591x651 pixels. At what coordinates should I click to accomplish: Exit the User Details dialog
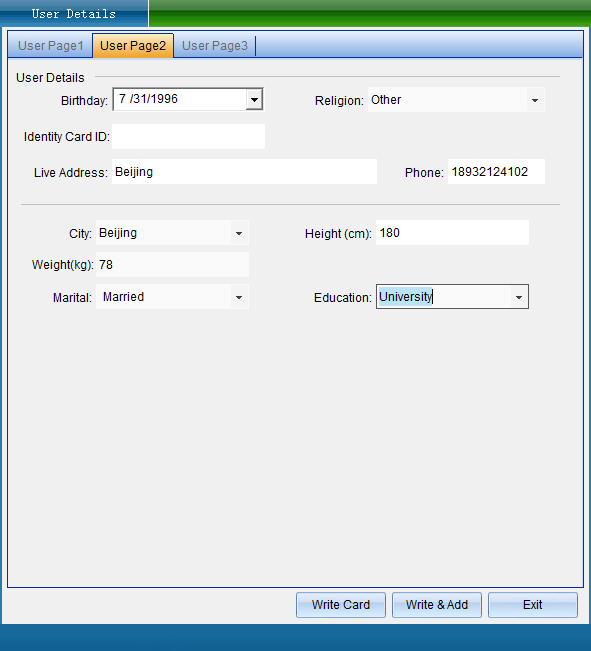pos(533,605)
